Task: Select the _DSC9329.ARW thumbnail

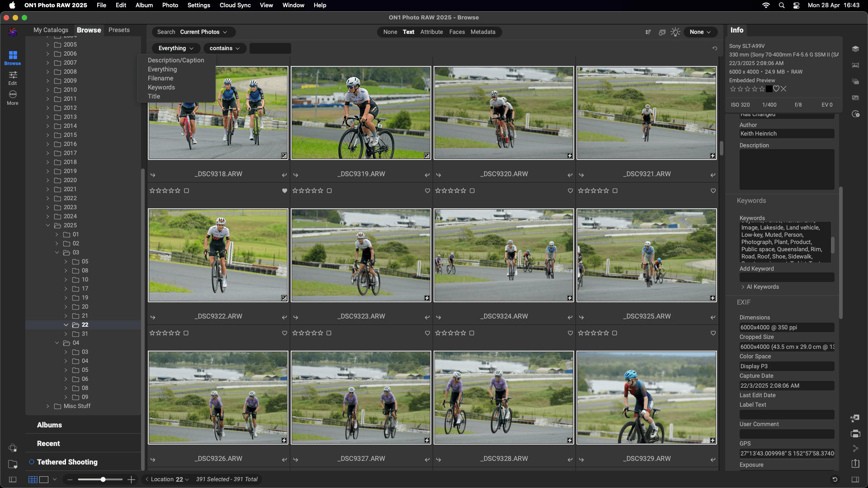Action: click(646, 398)
